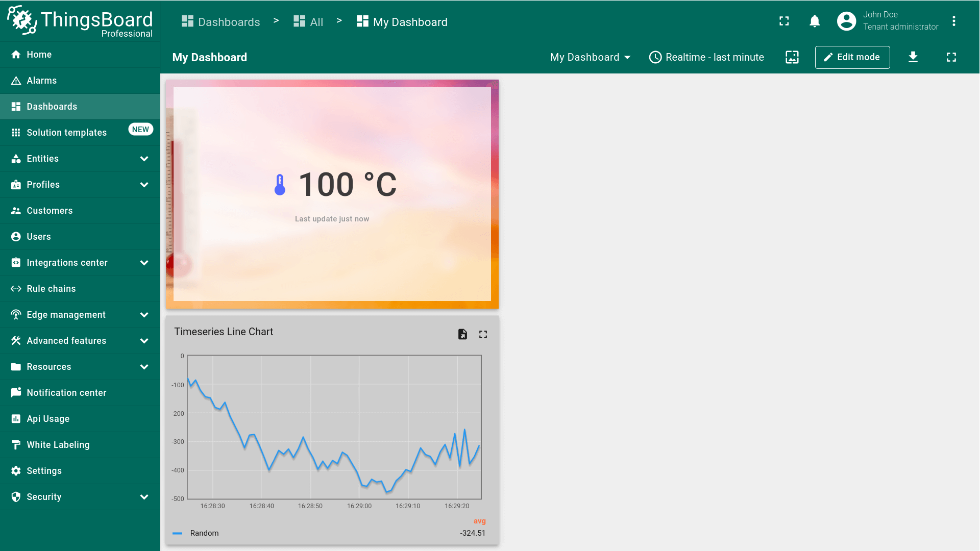
Task: Open Solution templates page
Action: pyautogui.click(x=80, y=133)
